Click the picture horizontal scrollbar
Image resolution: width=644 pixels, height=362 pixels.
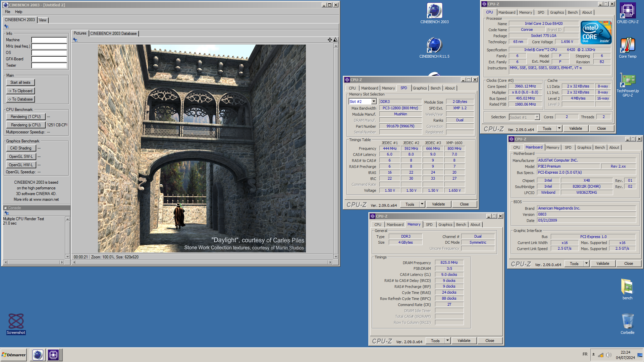[x=202, y=262]
